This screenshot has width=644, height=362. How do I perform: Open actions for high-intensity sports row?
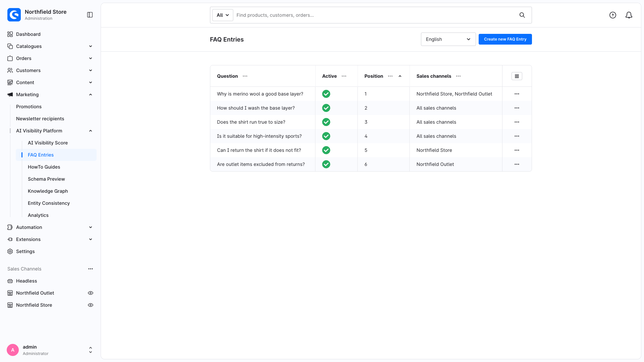coord(517,136)
